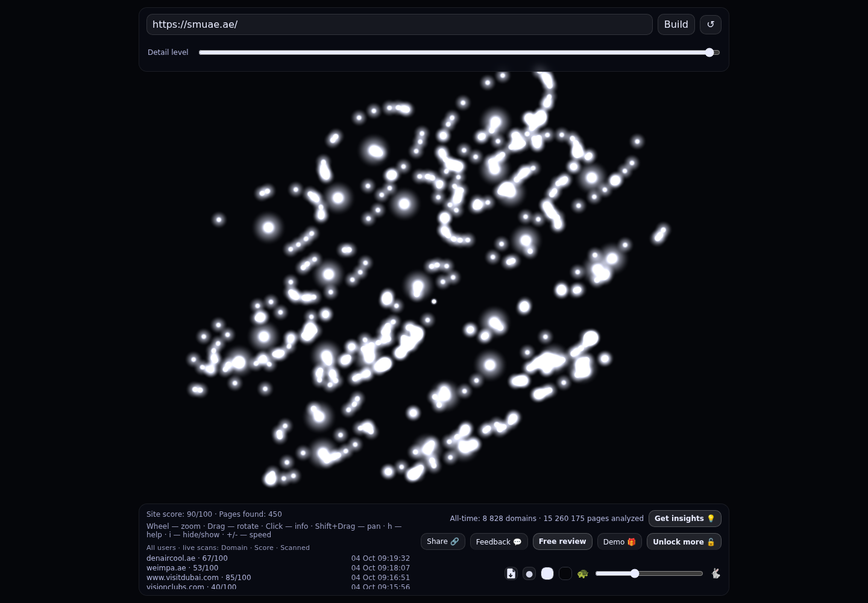Open the Feedback button
The height and width of the screenshot is (603, 868).
[499, 541]
